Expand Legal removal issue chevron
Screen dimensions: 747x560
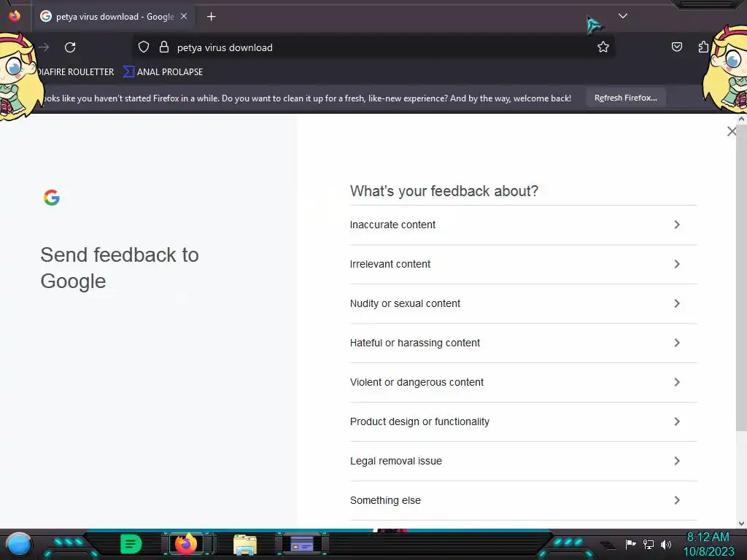(x=677, y=461)
